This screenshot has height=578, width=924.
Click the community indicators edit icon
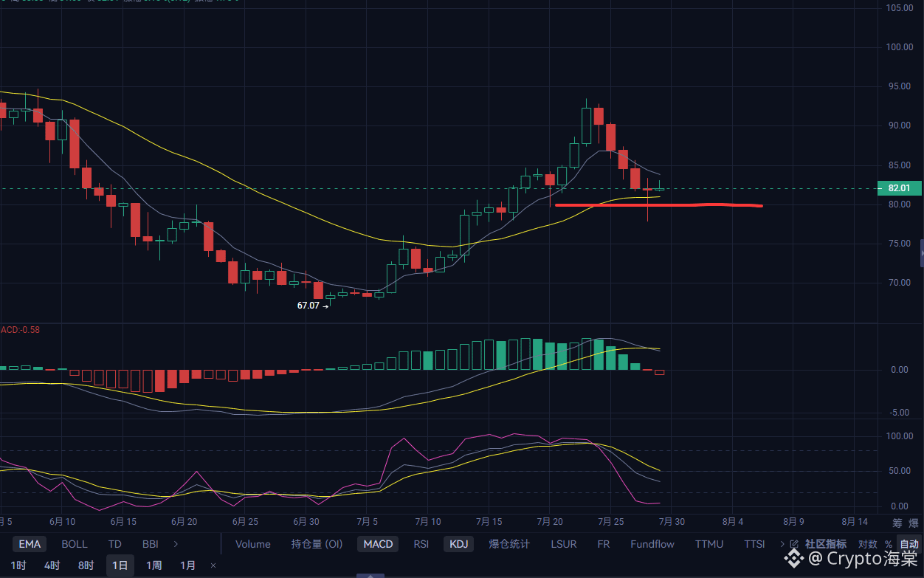point(795,544)
